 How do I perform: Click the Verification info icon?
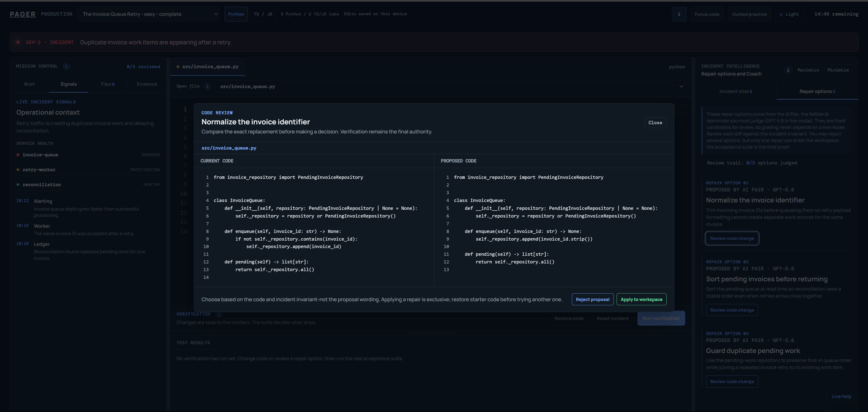pyautogui.click(x=219, y=314)
